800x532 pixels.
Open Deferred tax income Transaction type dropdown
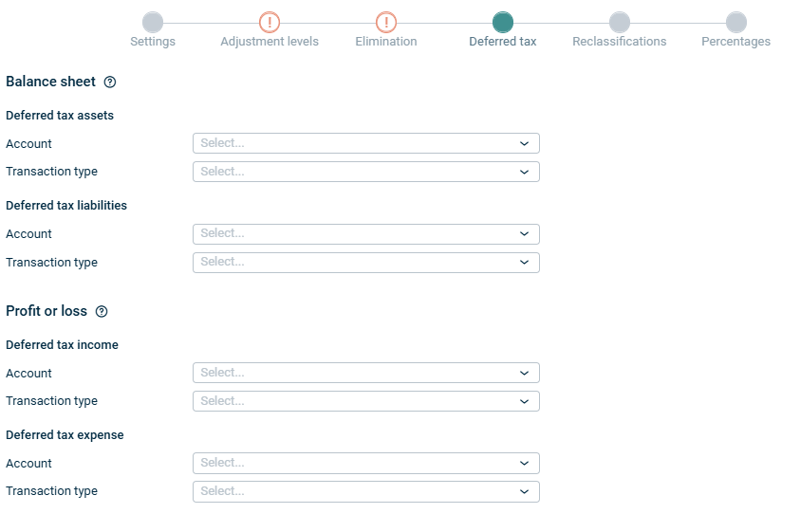pyautogui.click(x=365, y=401)
